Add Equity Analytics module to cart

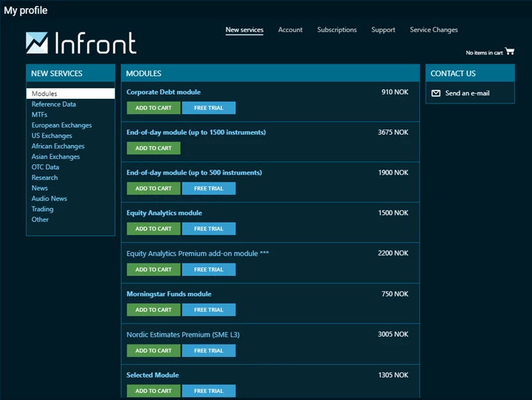click(154, 229)
